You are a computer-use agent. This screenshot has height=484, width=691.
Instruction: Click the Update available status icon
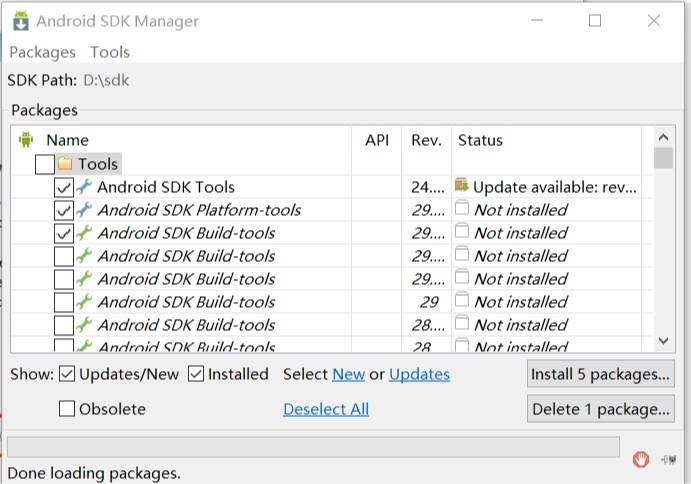point(462,186)
